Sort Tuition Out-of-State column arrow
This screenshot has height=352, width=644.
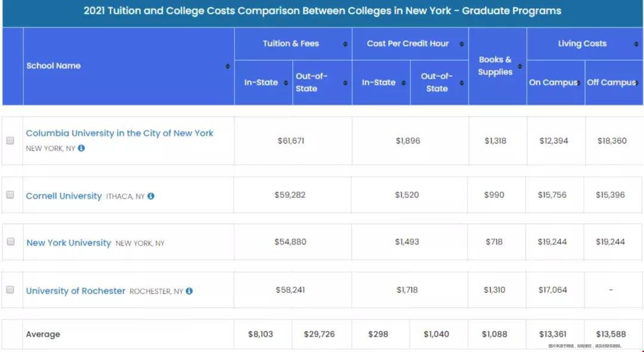coord(345,83)
